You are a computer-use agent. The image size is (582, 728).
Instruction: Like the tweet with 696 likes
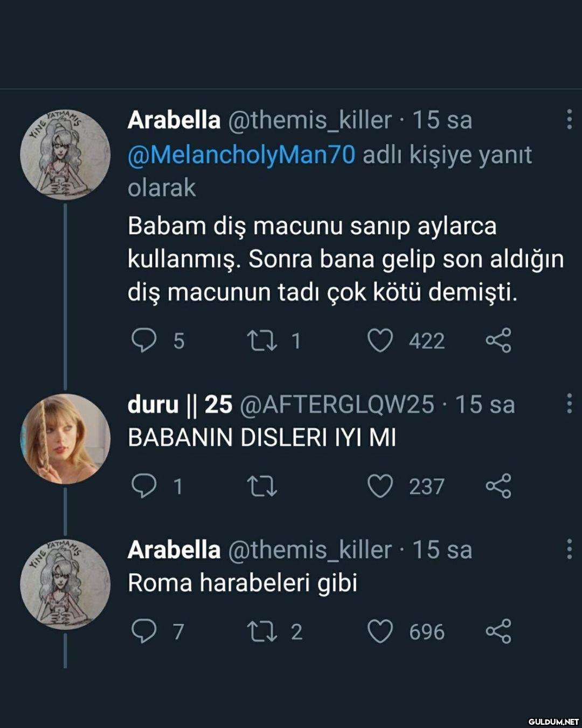pos(380,631)
